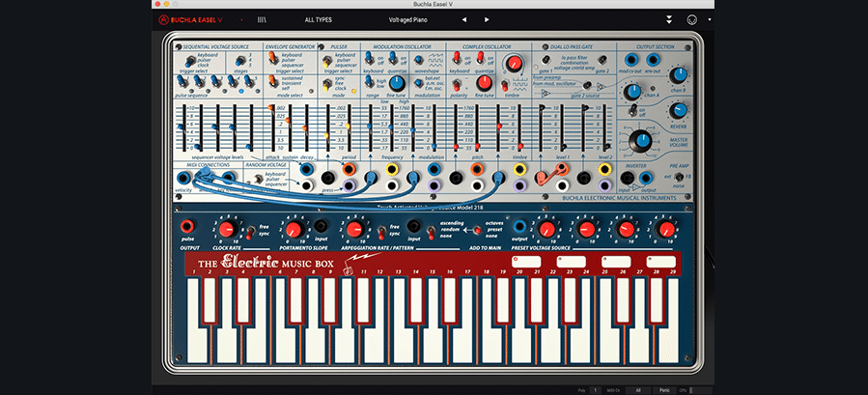868x395 pixels.
Task: Click the envelope sustain slider
Action: 289,127
